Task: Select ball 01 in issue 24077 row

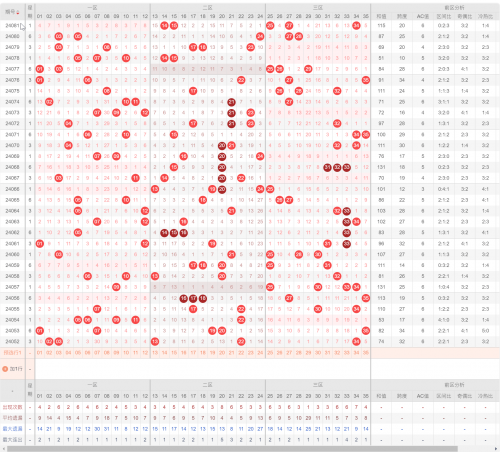Action: 40,69
